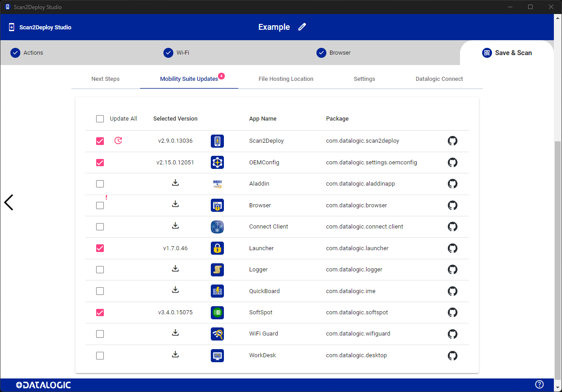Click Scan2Deploy Studio home logo
The width and height of the screenshot is (562, 392).
pyautogui.click(x=40, y=27)
